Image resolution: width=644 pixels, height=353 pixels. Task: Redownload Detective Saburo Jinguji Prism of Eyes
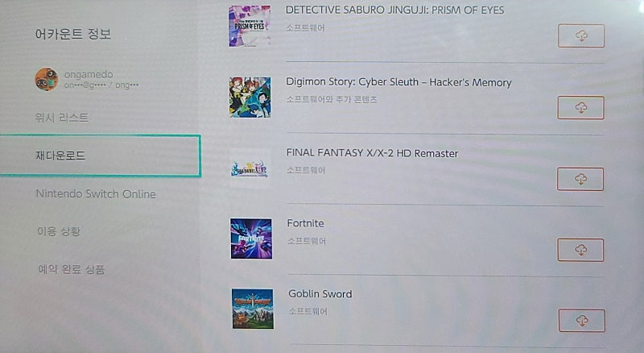[581, 35]
